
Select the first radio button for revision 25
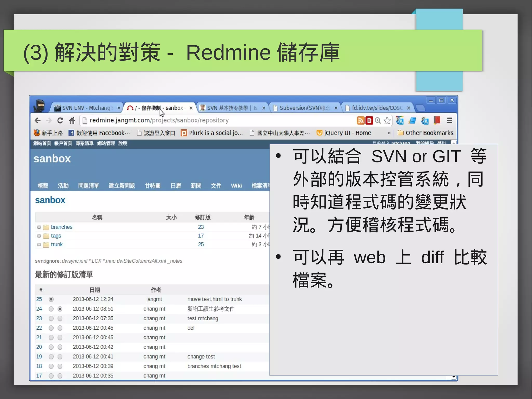click(51, 299)
